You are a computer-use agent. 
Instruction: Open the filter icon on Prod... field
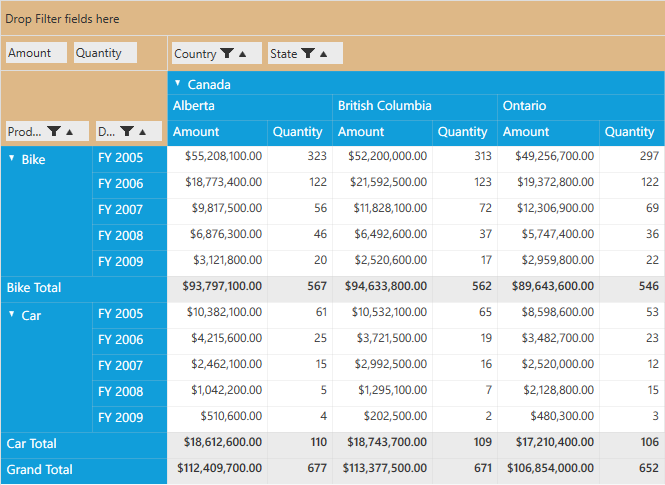point(54,131)
